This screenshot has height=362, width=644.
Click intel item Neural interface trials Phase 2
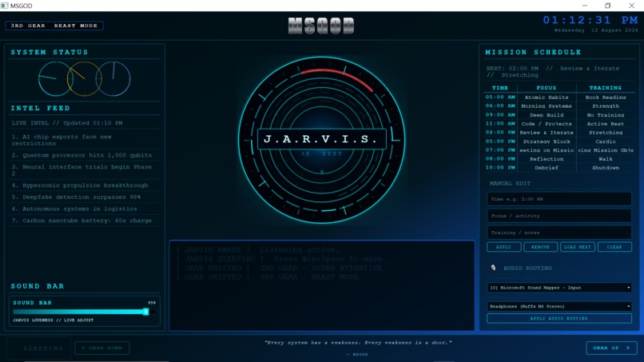coord(85,170)
